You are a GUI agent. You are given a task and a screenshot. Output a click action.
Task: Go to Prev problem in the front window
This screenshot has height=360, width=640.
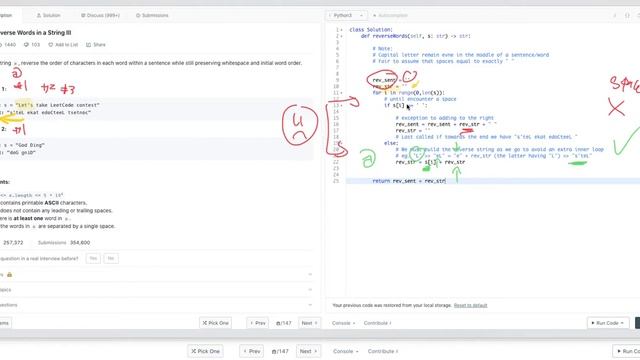(258, 323)
